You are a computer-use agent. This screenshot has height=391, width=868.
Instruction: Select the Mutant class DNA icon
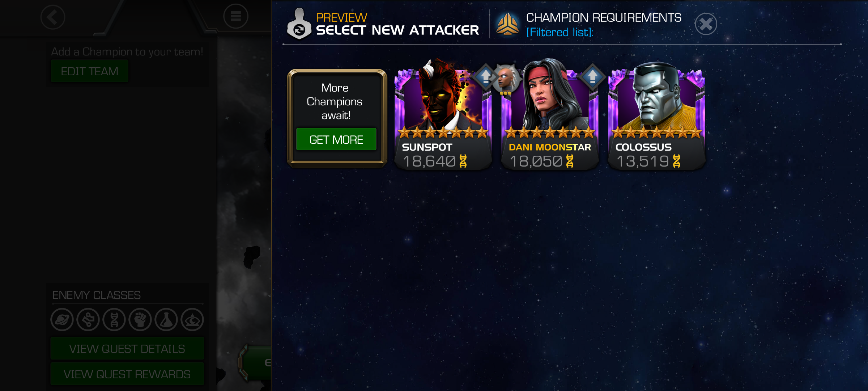coord(114,320)
